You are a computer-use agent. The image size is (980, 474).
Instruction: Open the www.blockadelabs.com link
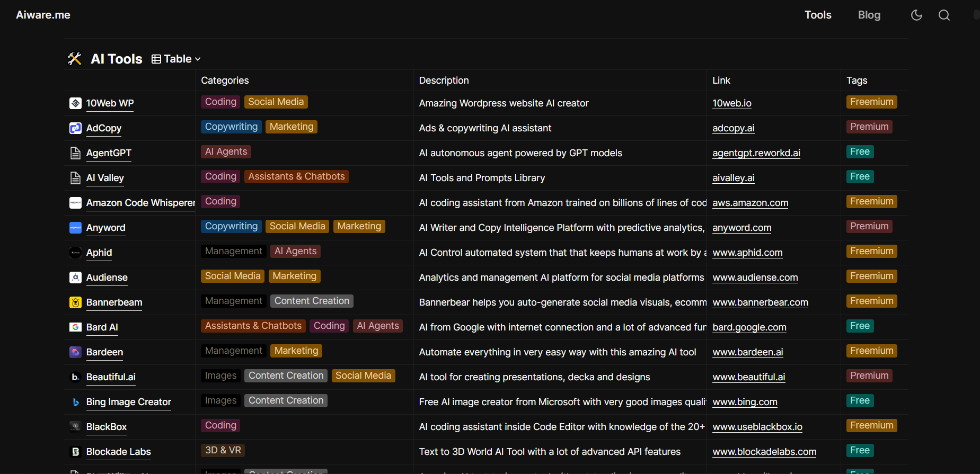(x=764, y=452)
